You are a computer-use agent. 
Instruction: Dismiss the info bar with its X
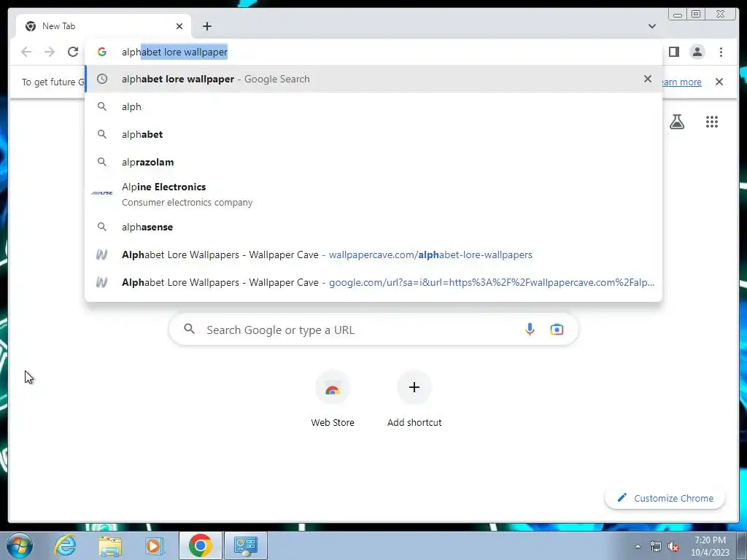click(x=719, y=82)
